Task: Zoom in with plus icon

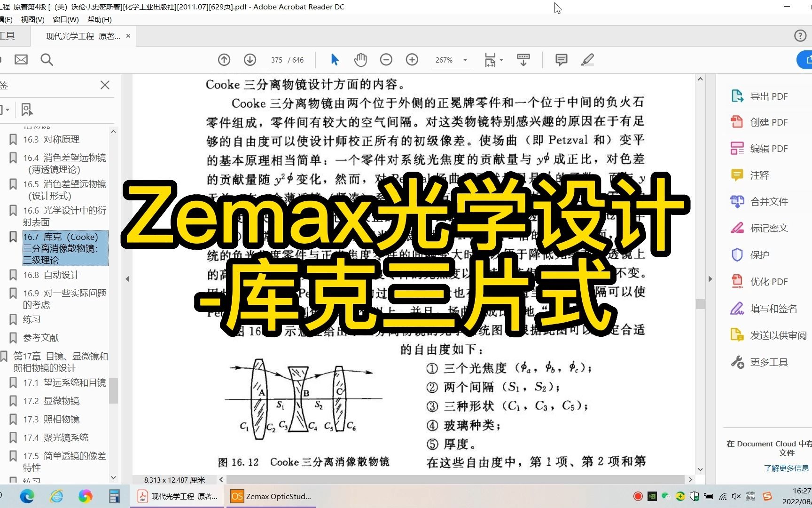Action: tap(412, 60)
